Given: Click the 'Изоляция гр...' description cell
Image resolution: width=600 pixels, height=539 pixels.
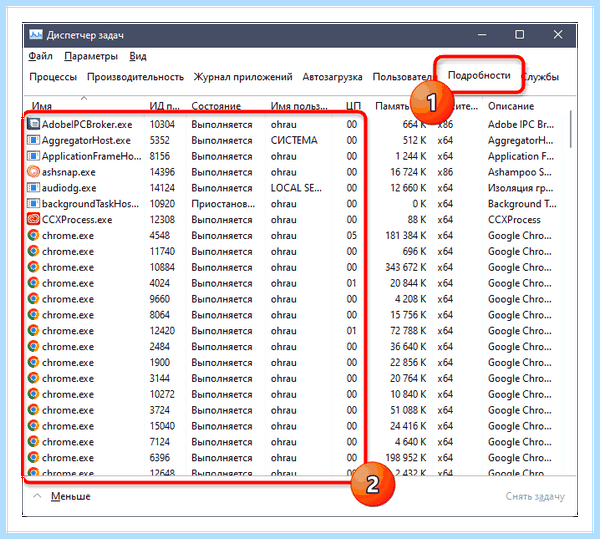Looking at the screenshot, I should coord(520,188).
